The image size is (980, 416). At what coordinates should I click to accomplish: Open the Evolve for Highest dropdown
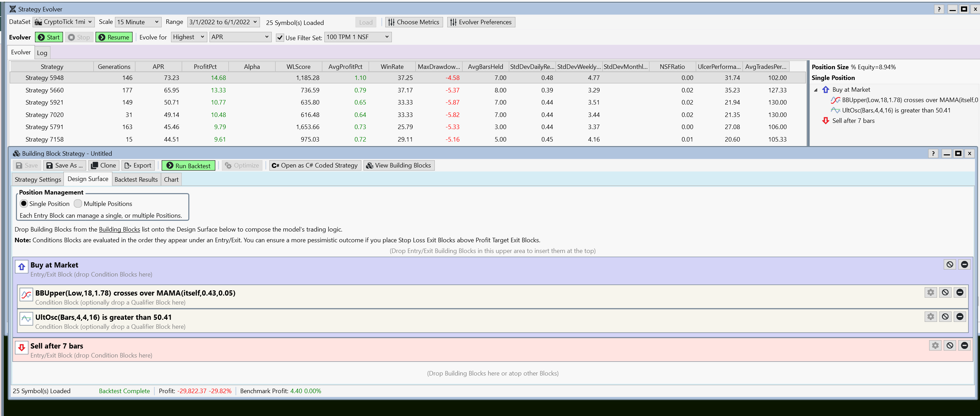pyautogui.click(x=188, y=37)
